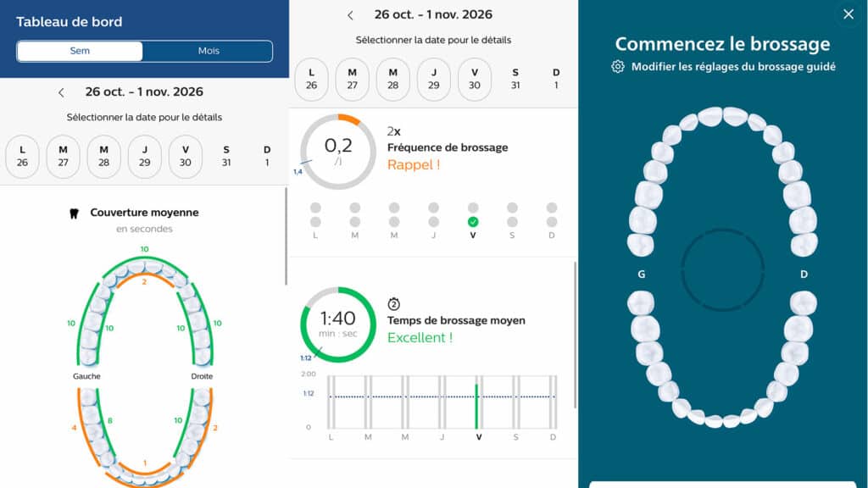868x488 pixels.
Task: Select Monday 26 in the dashboard week row
Action: [x=22, y=157]
